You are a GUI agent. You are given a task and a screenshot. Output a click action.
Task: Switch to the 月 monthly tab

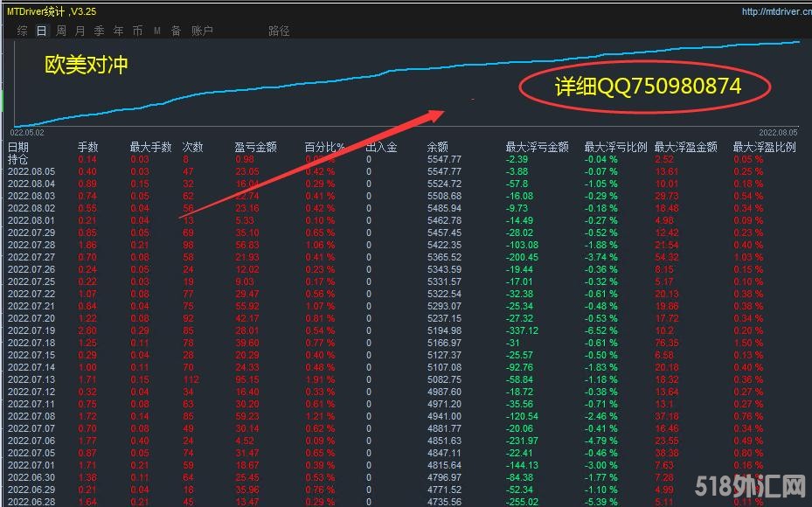[x=80, y=31]
